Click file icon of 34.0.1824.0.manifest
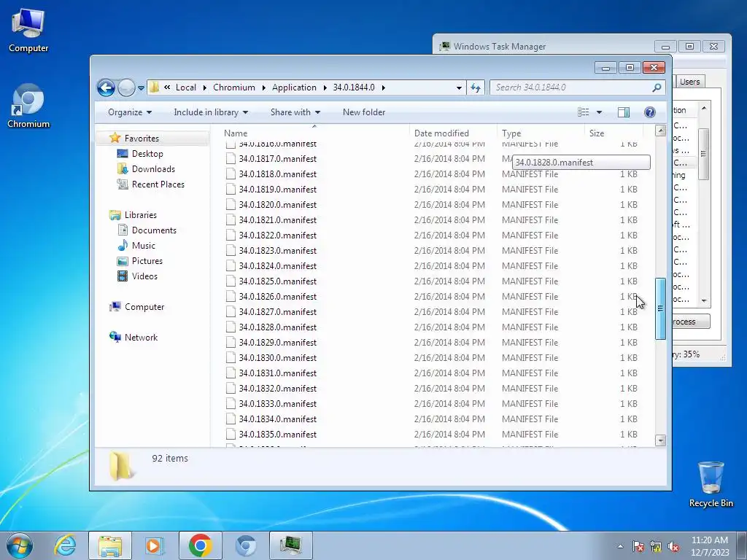Screen dimensions: 747x560 click(x=231, y=266)
